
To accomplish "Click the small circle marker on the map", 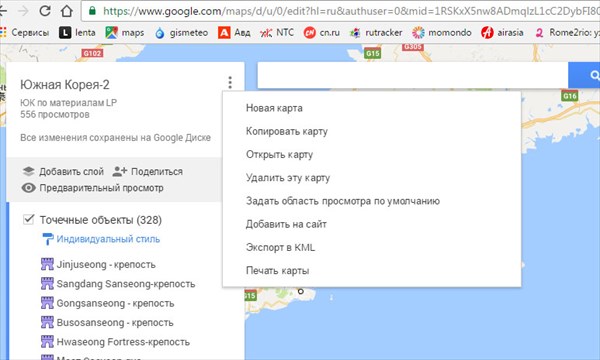I will (301, 292).
